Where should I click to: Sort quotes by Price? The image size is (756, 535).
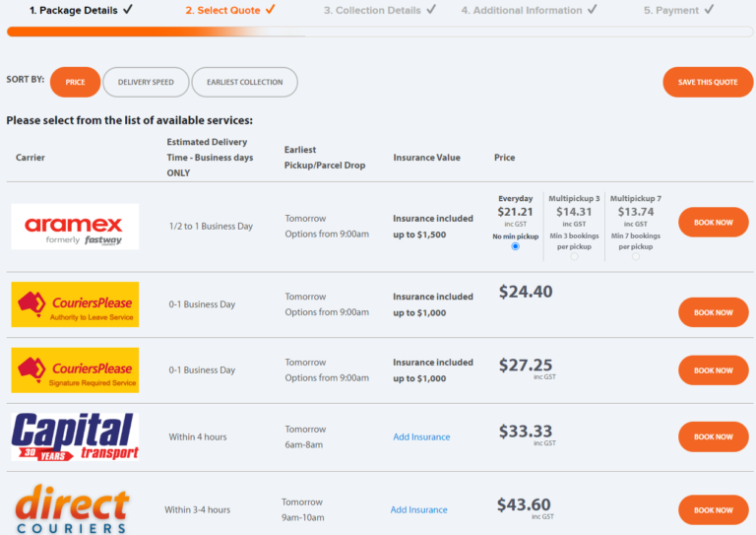(x=76, y=82)
